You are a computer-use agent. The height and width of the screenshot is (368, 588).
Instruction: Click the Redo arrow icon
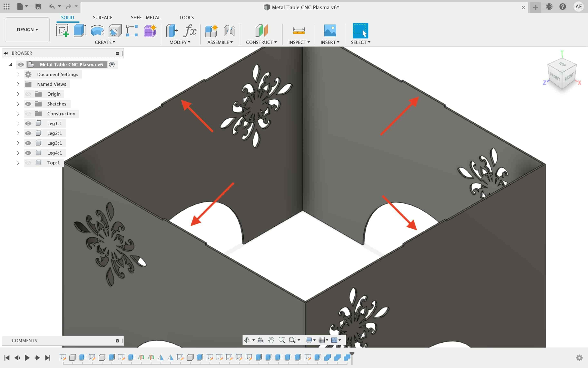pos(69,7)
